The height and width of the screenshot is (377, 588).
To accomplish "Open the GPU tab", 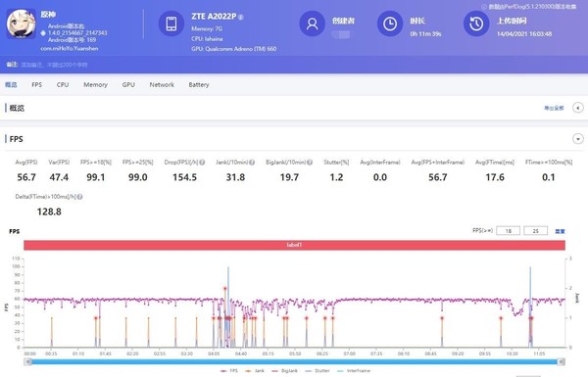I will tap(128, 84).
